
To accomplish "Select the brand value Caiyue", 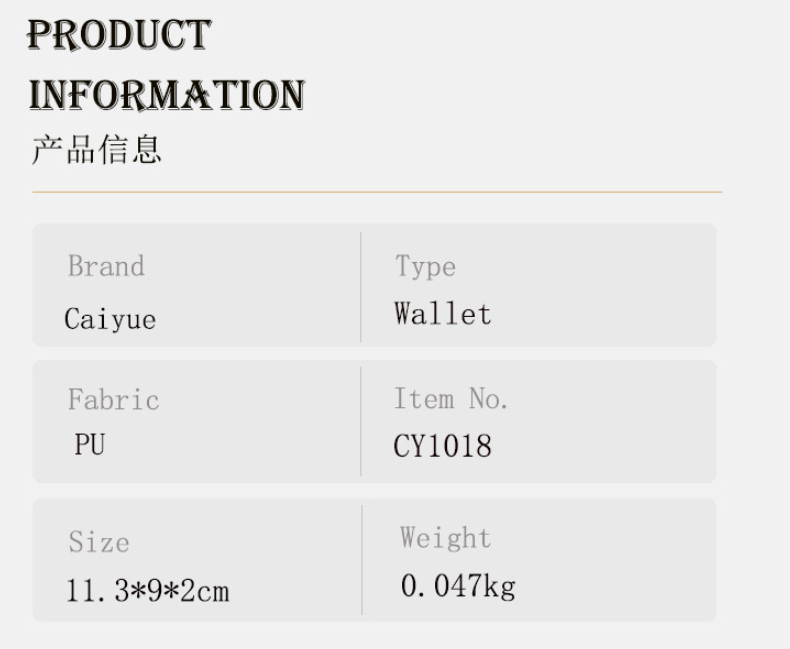I will coord(110,319).
